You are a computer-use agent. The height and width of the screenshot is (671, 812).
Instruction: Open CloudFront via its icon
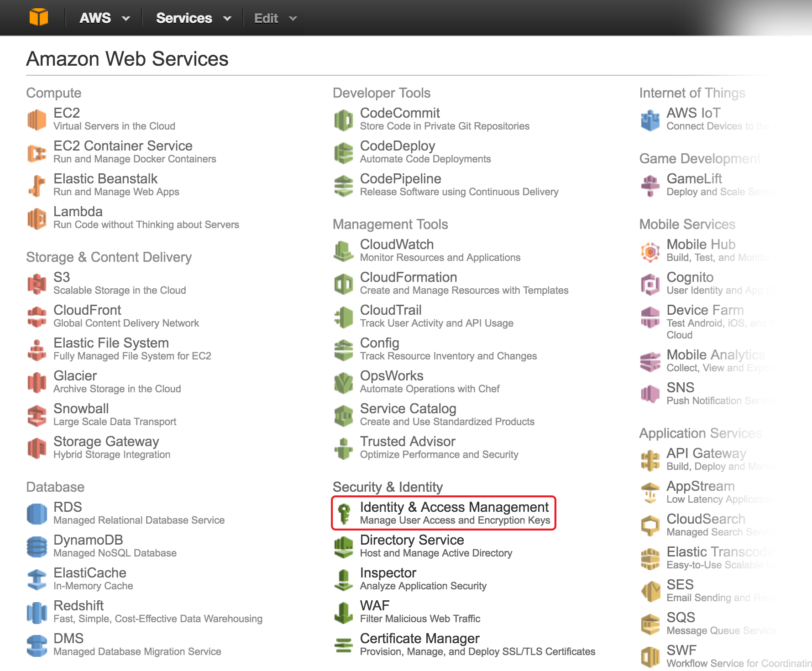click(x=37, y=317)
